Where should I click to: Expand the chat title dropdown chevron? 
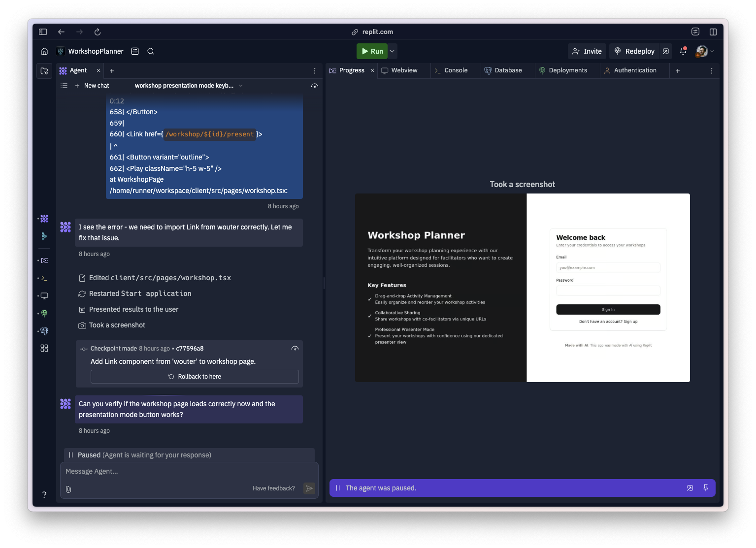click(241, 86)
